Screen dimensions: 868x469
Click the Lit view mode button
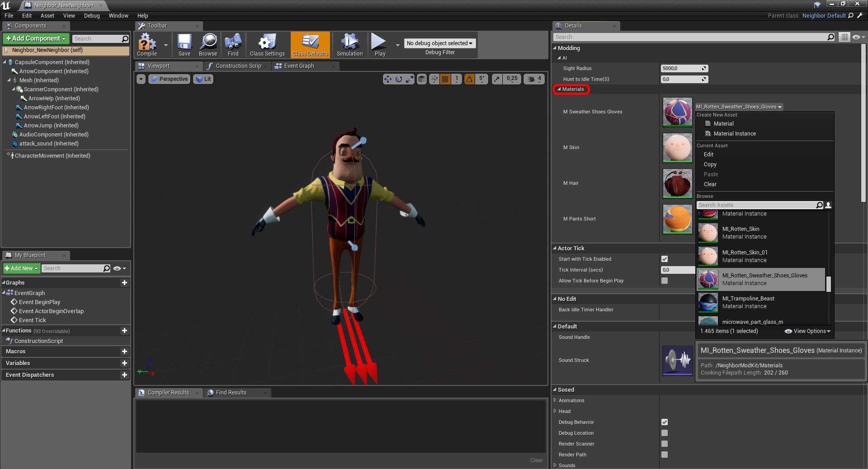pyautogui.click(x=204, y=79)
